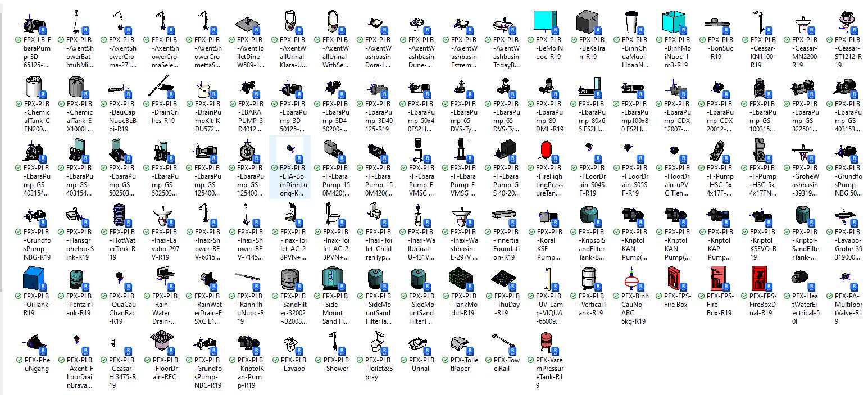The image size is (868, 395).
Task: Select the FPX-PLB-VerticalTank-R19 file
Action: tap(588, 280)
